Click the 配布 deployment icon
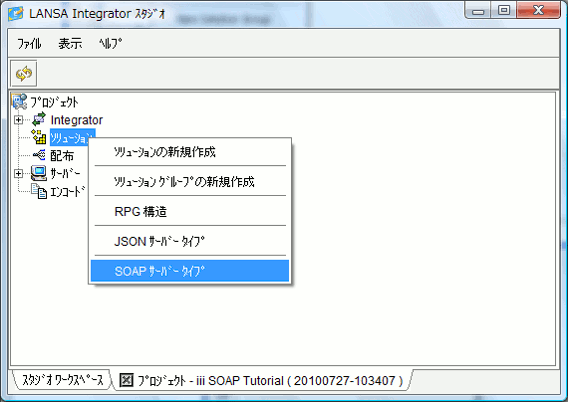This screenshot has width=568, height=402. click(39, 155)
